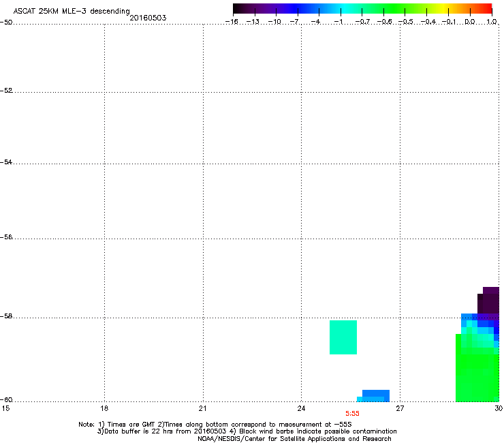Click the latitude axis label -52
Viewport: 504px width, 443px height.
tap(6, 91)
